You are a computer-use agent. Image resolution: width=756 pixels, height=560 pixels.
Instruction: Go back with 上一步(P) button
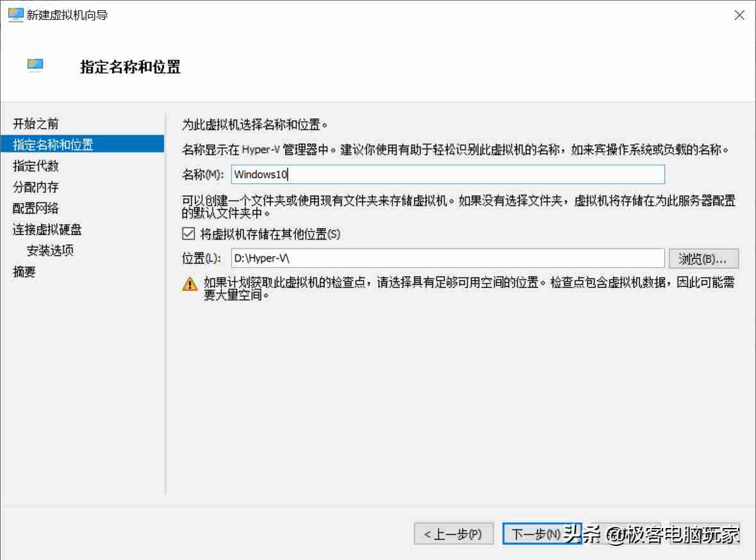454,534
